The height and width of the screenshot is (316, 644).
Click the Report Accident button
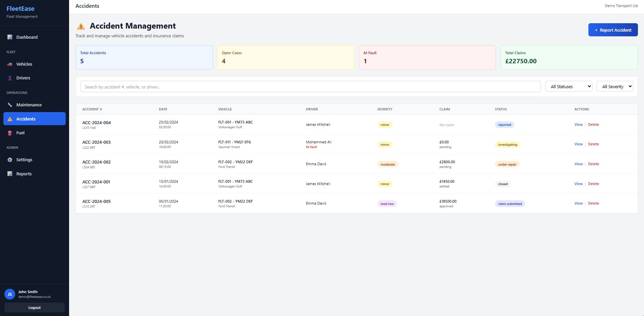[613, 30]
